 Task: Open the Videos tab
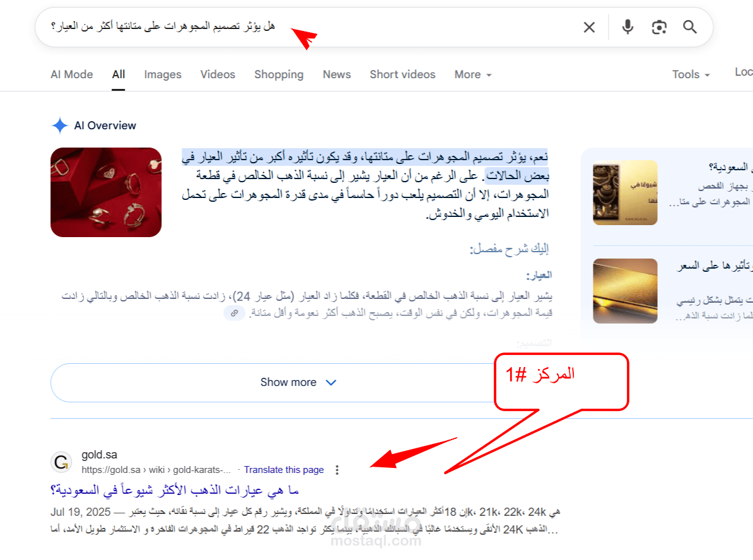[x=218, y=74]
